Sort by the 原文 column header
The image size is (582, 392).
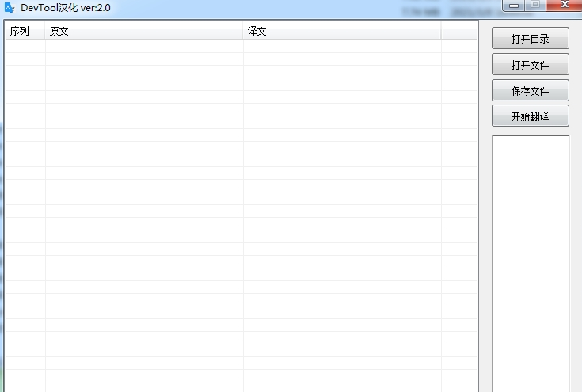(143, 31)
